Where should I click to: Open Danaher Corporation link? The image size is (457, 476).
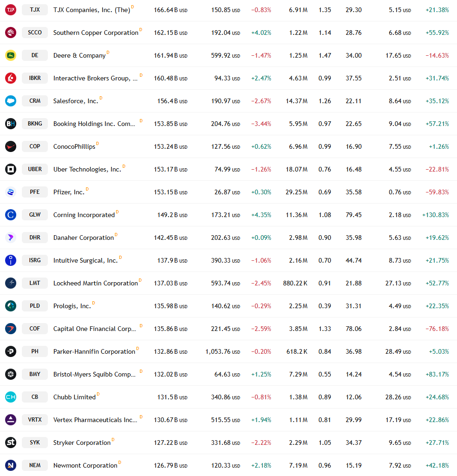84,238
